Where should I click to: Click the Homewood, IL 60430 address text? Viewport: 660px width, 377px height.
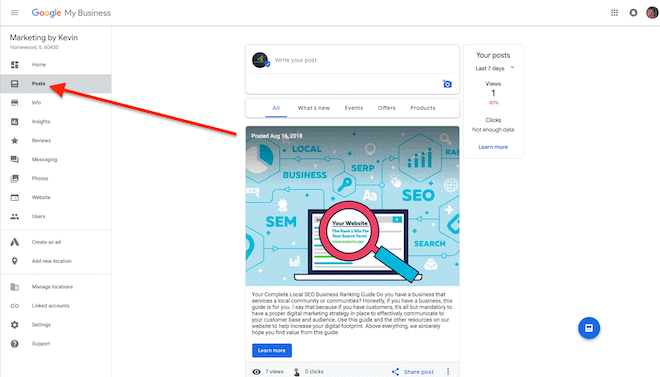pos(34,48)
